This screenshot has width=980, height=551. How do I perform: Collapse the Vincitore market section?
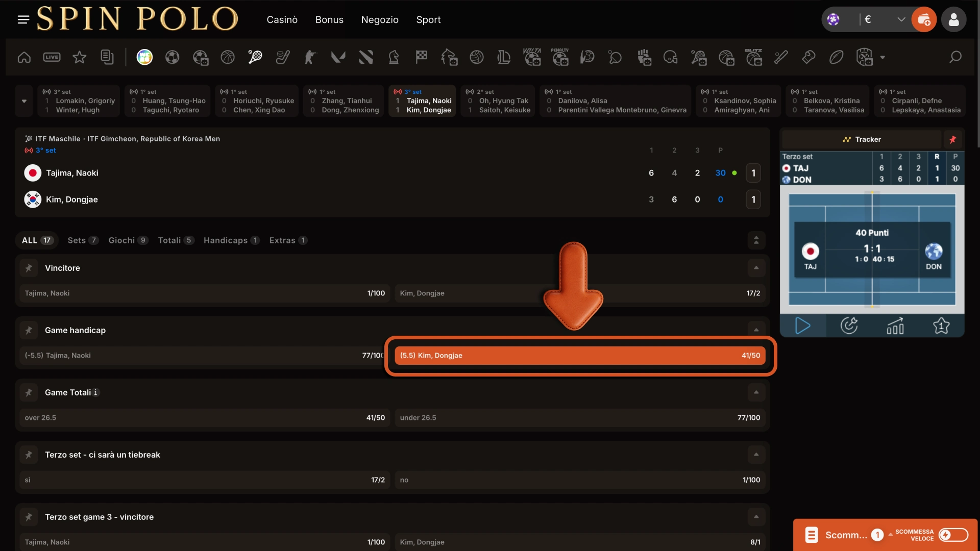(756, 268)
